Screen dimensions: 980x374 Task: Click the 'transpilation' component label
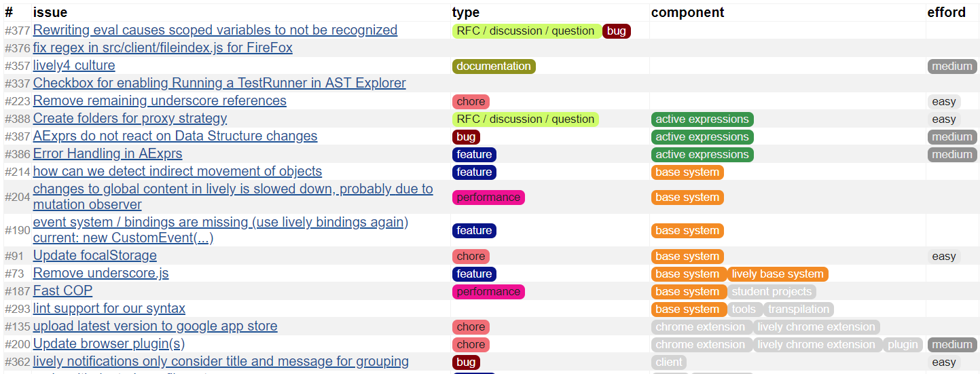[799, 310]
